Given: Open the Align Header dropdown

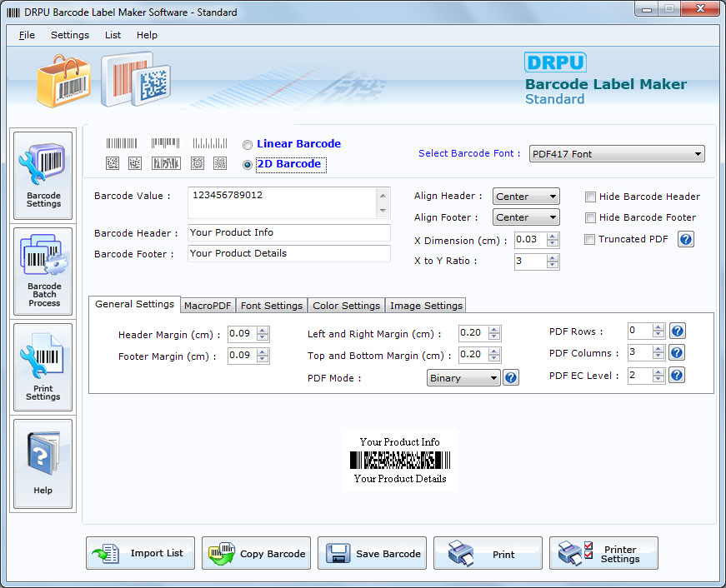Looking at the screenshot, I should (526, 197).
